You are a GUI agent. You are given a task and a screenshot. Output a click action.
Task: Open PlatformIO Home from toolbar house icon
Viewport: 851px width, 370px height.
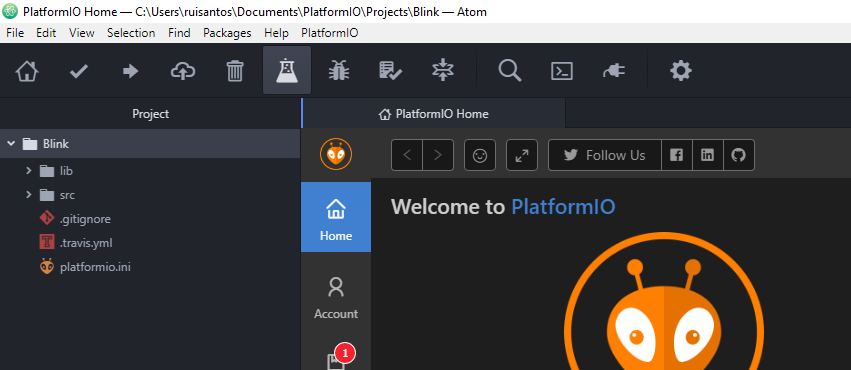coord(27,71)
